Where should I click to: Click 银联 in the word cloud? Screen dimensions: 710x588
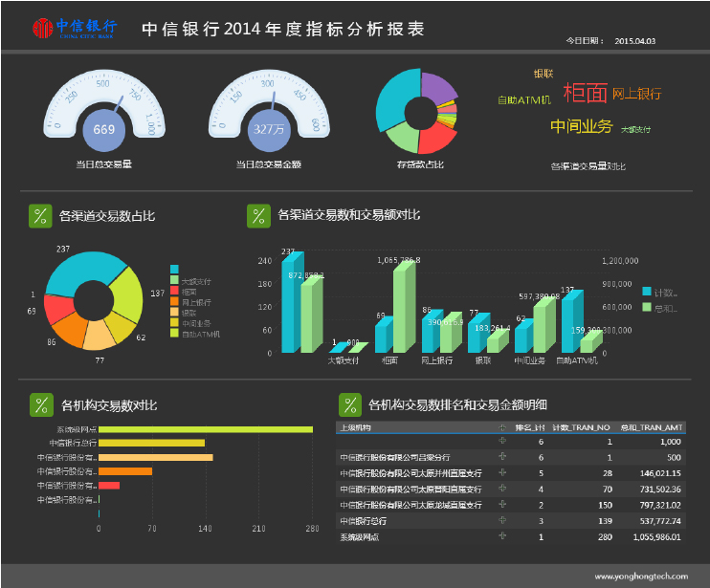click(x=544, y=74)
